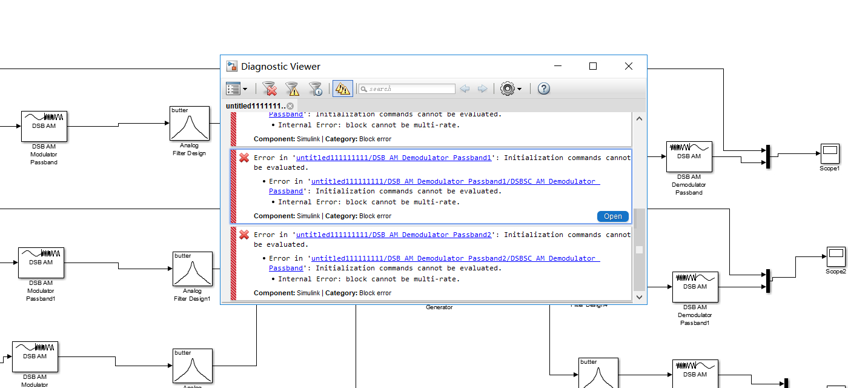Expand the report list dropdown arrow

(245, 89)
